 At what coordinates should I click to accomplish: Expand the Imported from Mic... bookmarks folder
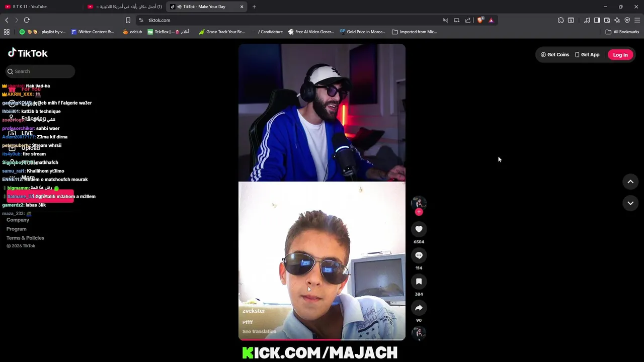414,32
